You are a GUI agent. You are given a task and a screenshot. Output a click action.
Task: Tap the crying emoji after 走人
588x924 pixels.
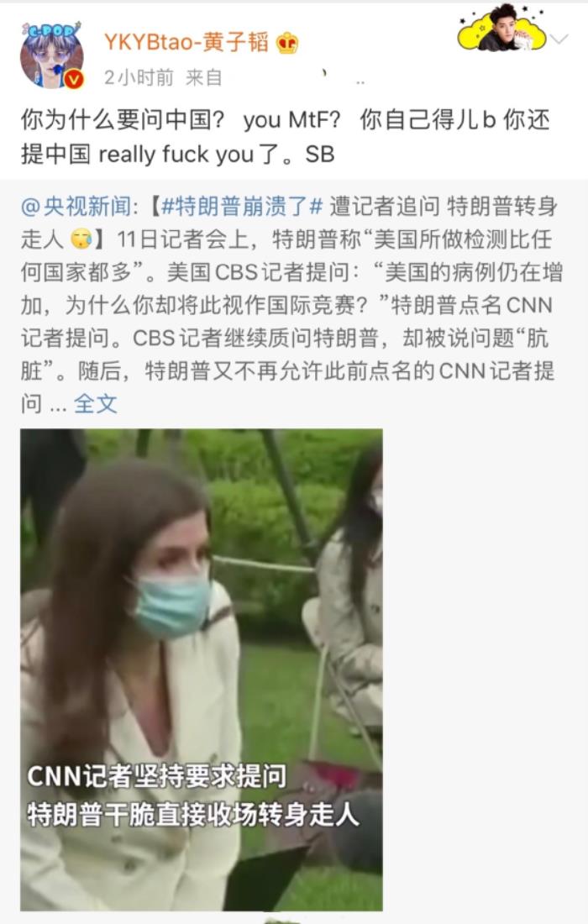tap(81, 240)
